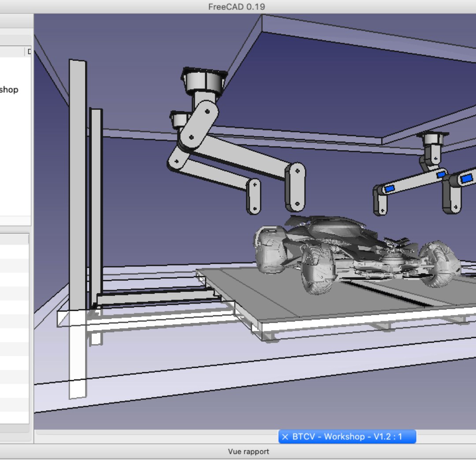Viewport: 476px width, 476px height.
Task: Click the Vue rapport panel title
Action: 248,451
